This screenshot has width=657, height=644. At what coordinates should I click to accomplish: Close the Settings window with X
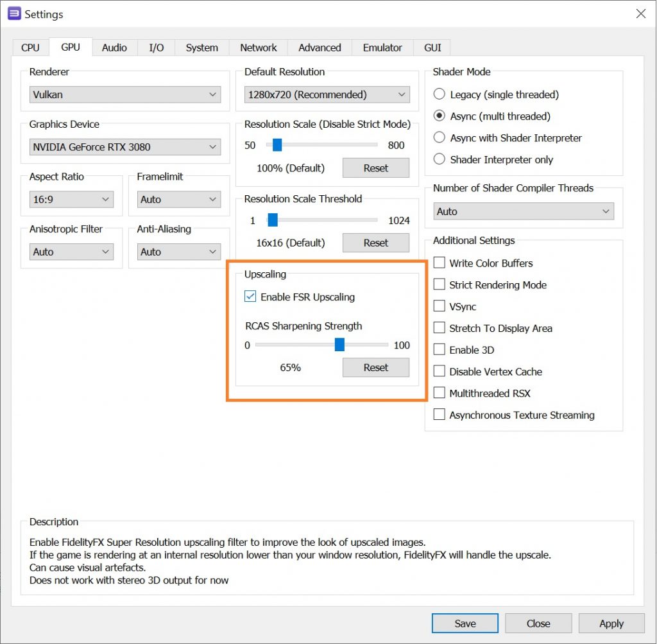641,13
